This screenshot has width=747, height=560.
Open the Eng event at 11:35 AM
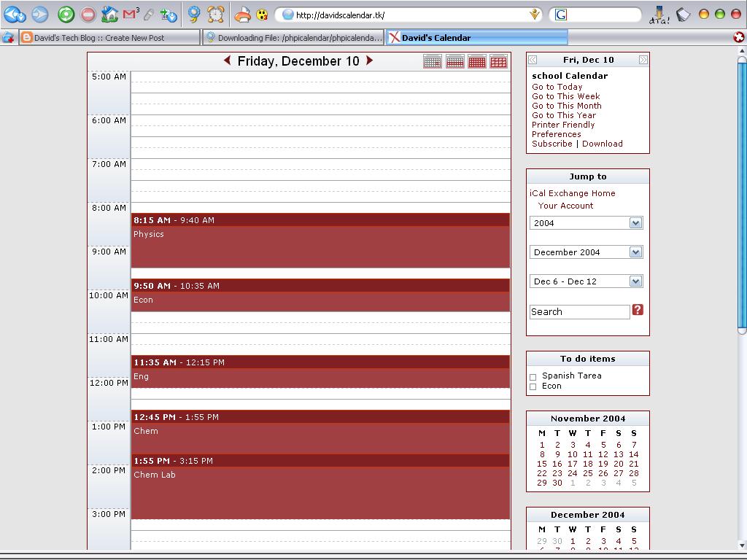pyautogui.click(x=320, y=371)
